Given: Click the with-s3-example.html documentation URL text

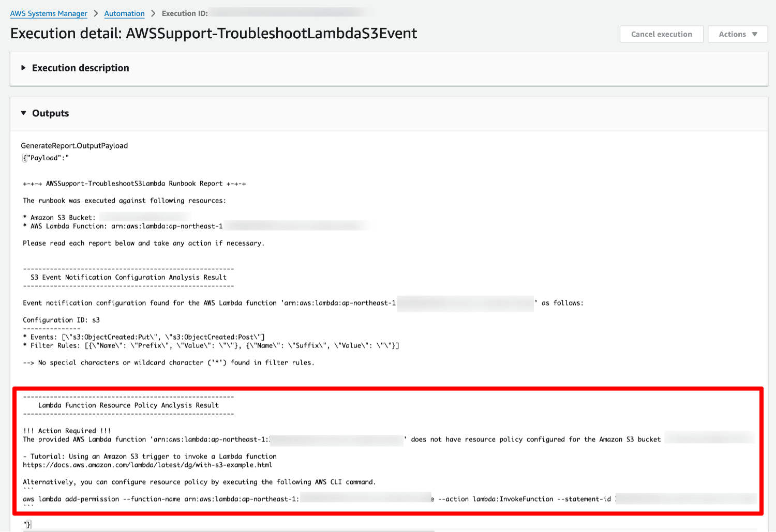Looking at the screenshot, I should tap(147, 465).
